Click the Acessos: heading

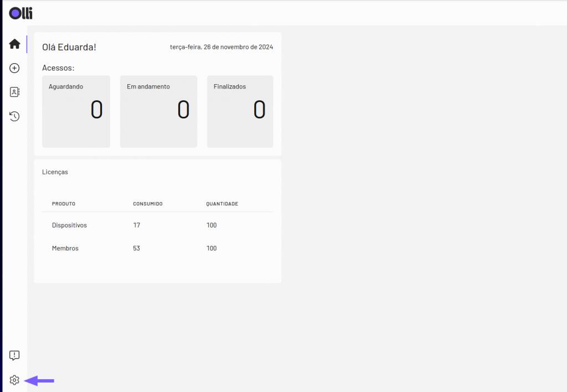coord(58,68)
